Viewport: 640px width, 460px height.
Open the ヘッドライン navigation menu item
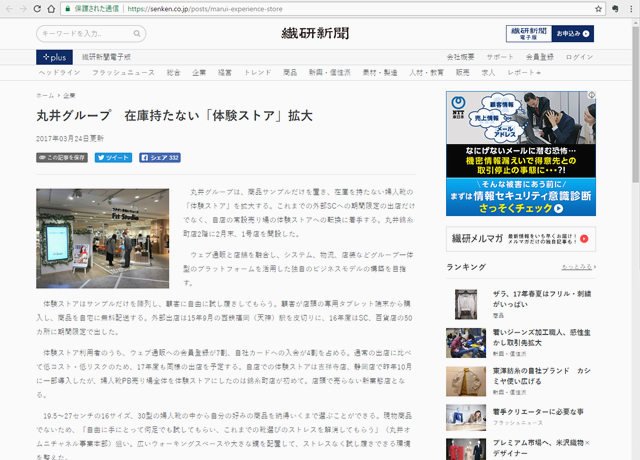[x=59, y=73]
